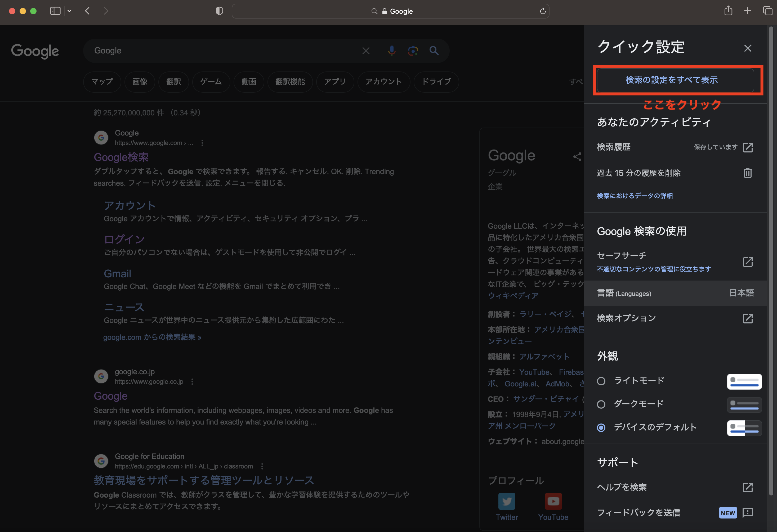Close the クイック設定 panel
Viewport: 777px width, 532px height.
pos(748,48)
